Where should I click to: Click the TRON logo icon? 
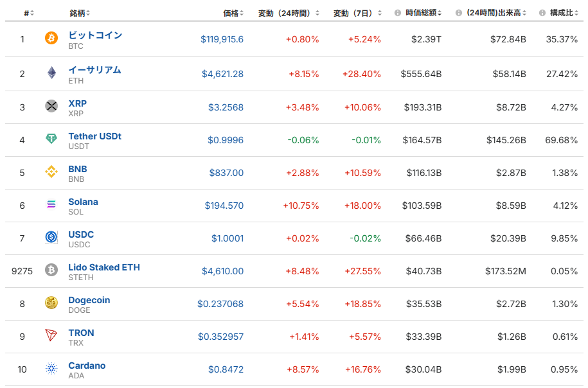51,335
